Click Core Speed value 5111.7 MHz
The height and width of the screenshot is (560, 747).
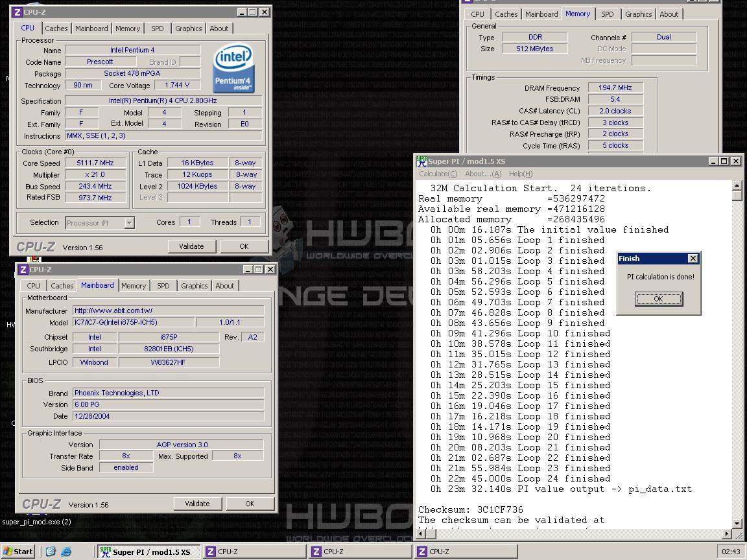(95, 163)
